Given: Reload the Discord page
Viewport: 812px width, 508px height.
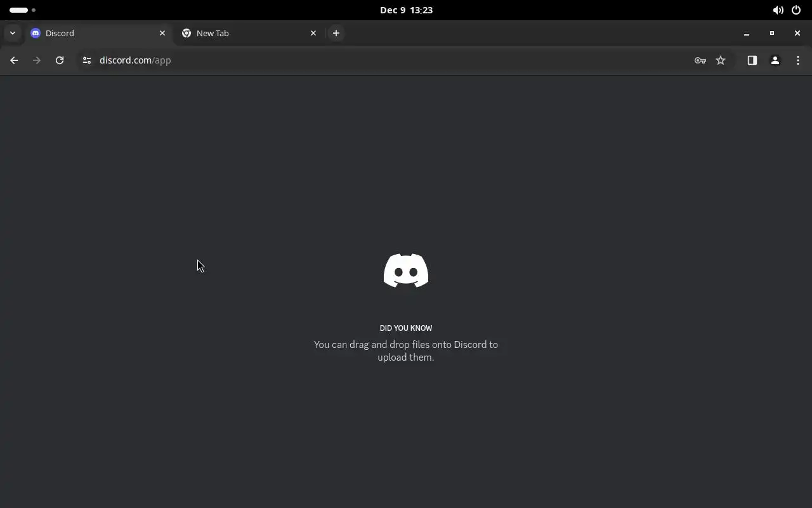Looking at the screenshot, I should pyautogui.click(x=60, y=60).
